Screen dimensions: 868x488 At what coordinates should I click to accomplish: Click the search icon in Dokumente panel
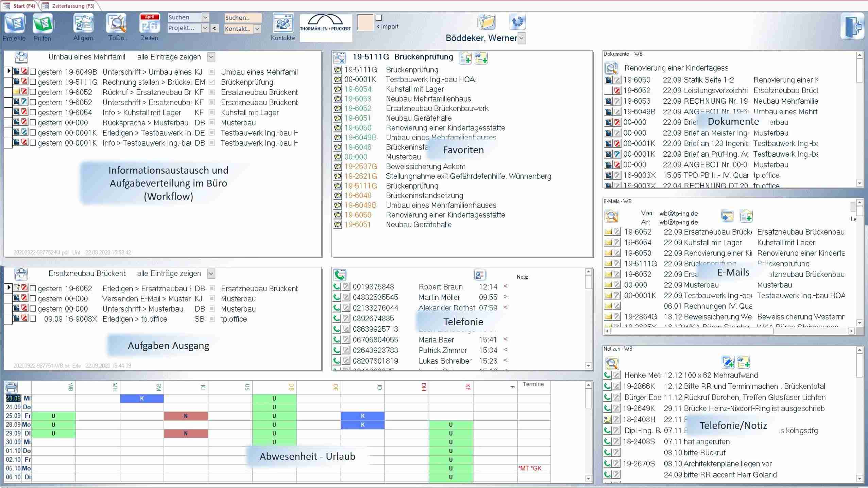(x=611, y=68)
